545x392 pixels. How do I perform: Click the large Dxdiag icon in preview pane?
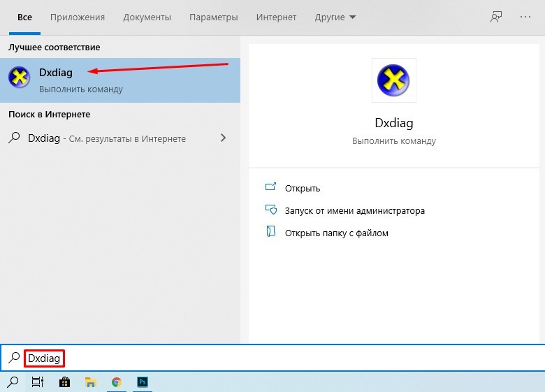pos(393,80)
